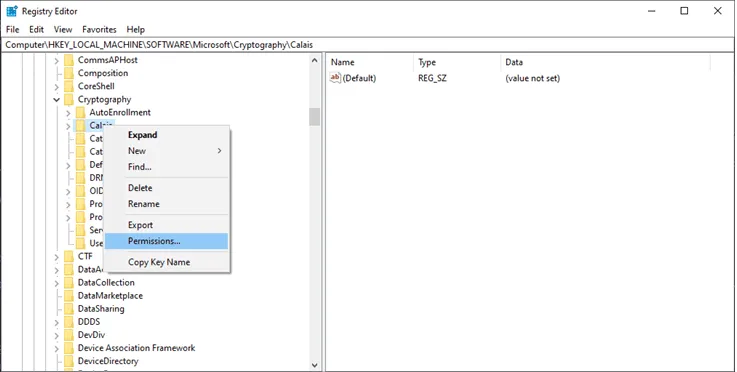Select the DeviceDirectory folder icon
737x372 pixels.
[69, 362]
